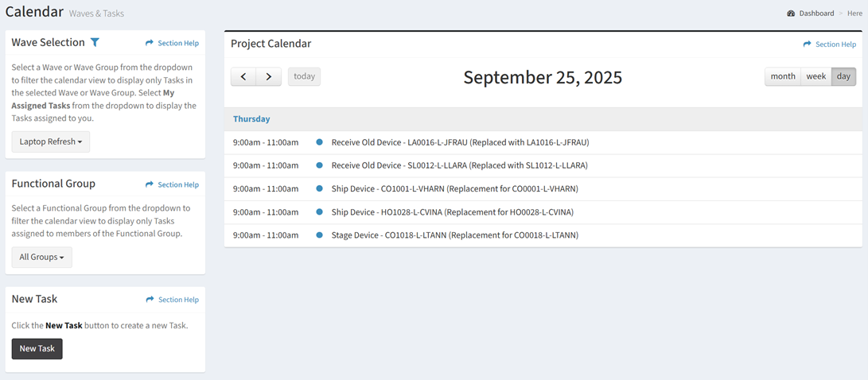Open the Laptop Refresh wave dropdown
The image size is (868, 380).
click(51, 142)
